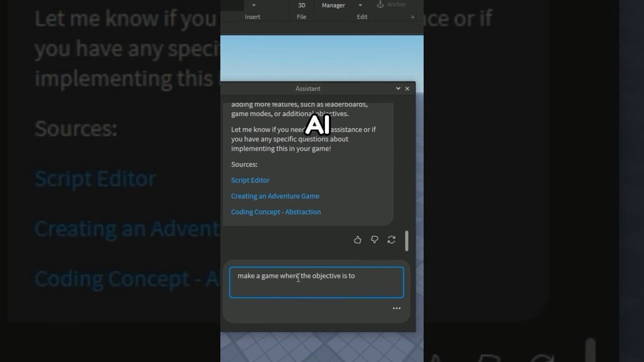Open the Assistant panel chevron dropdown
The width and height of the screenshot is (644, 362).
(x=398, y=88)
